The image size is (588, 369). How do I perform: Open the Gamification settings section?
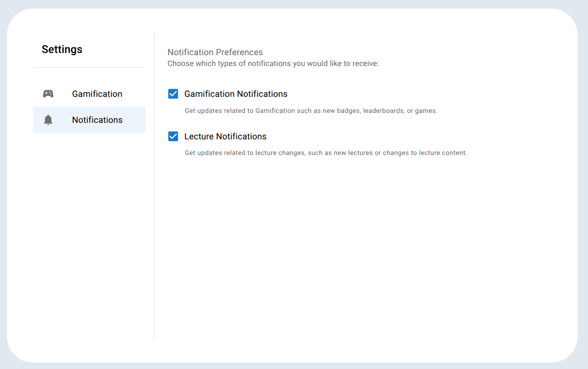[x=89, y=94]
